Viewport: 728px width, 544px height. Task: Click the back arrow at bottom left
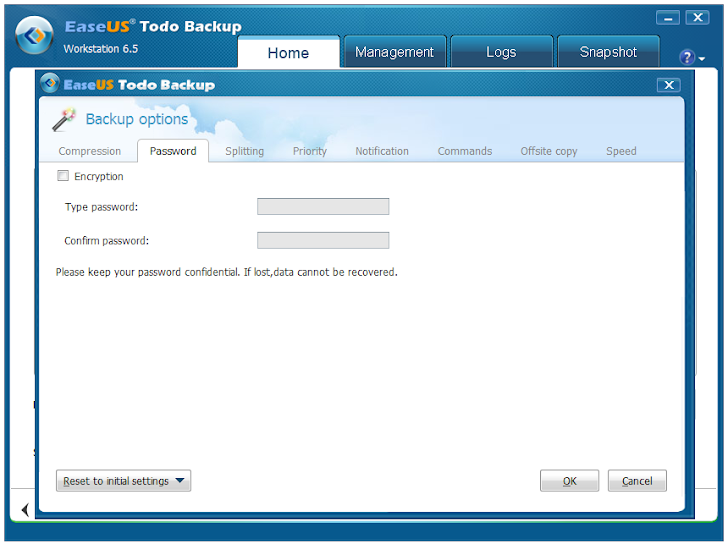point(26,510)
